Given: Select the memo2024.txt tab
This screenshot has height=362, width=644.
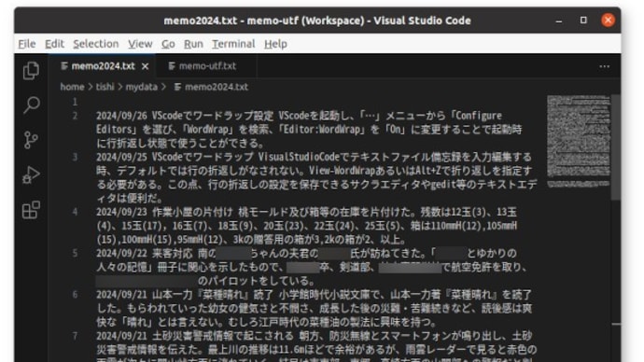Looking at the screenshot, I should click(x=103, y=66).
